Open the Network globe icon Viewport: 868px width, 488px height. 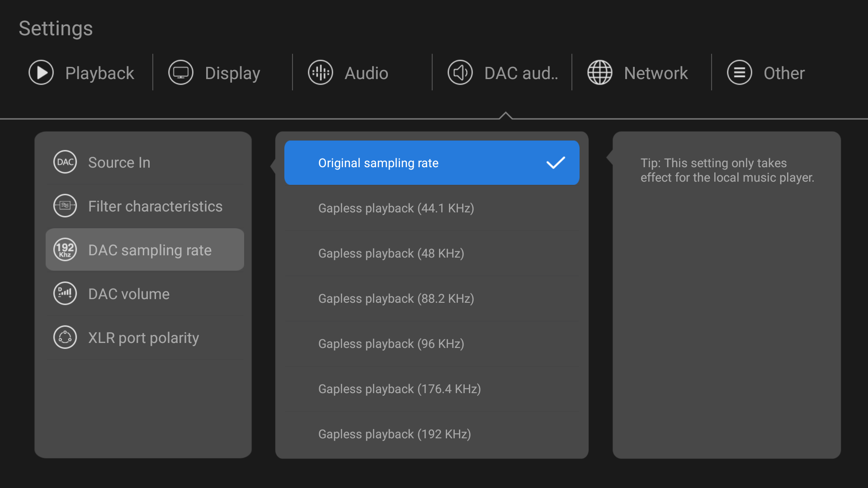[x=600, y=73]
